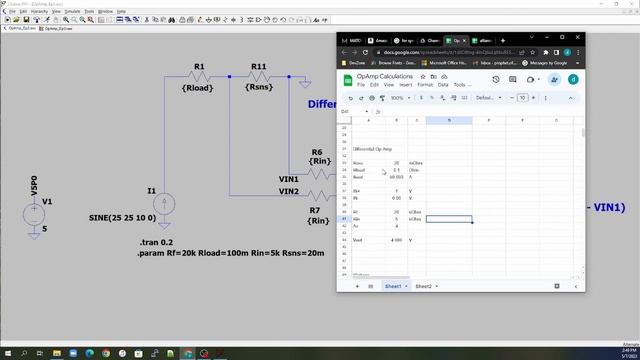The width and height of the screenshot is (640, 360).
Task: Click the Google account avatar in Sheets
Action: pos(573,80)
